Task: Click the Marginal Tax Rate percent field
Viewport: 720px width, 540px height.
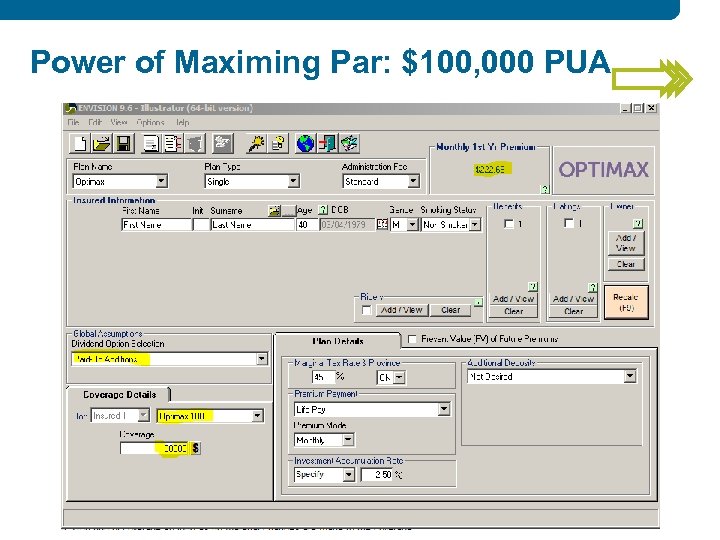Action: tap(324, 377)
